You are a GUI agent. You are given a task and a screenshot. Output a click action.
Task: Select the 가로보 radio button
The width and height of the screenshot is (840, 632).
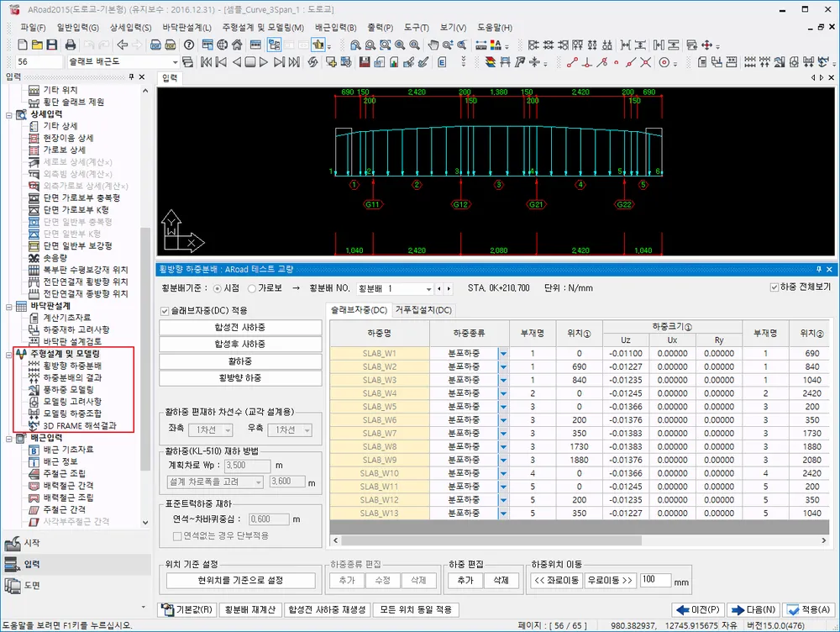(252, 288)
